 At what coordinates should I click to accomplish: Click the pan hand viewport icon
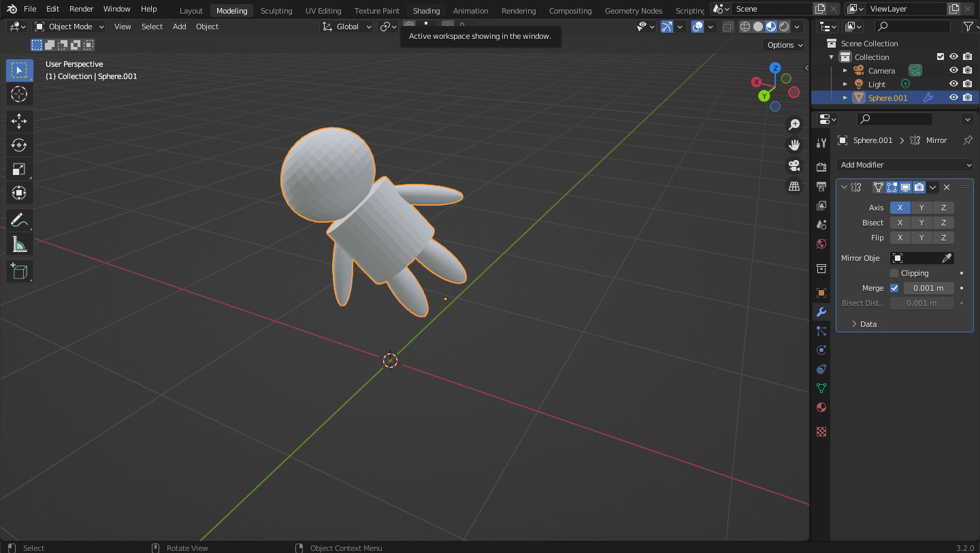pos(794,145)
